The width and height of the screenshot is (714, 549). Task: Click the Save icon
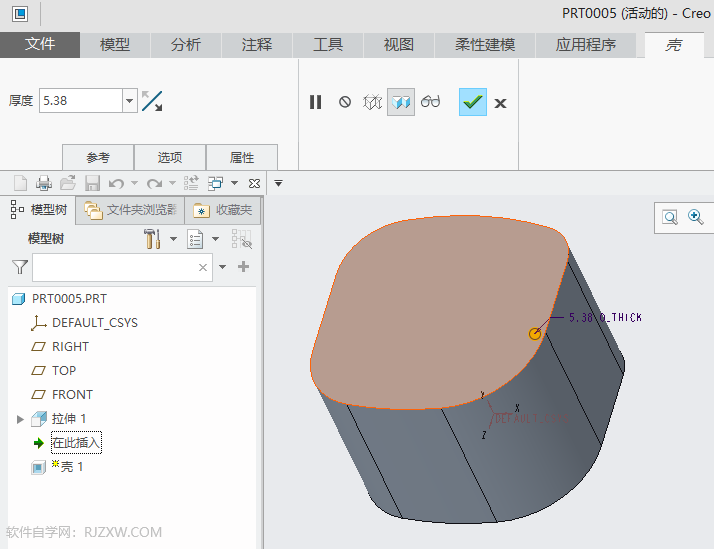tap(92, 183)
